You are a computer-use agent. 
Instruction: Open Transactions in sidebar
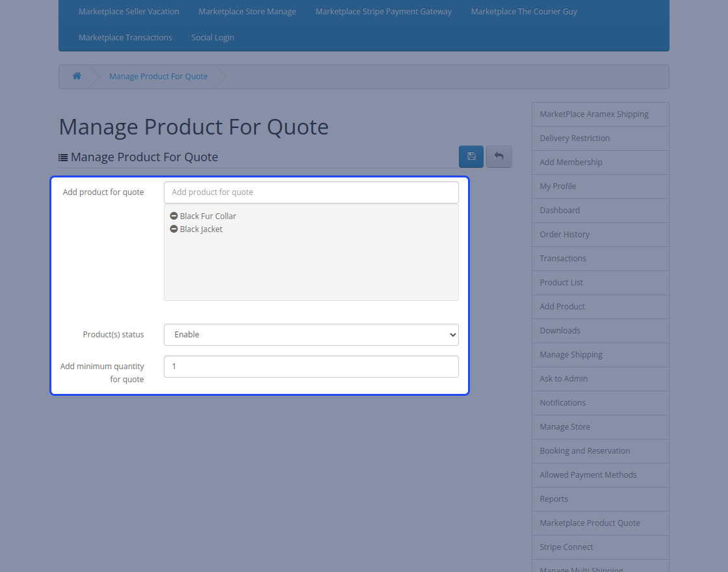tap(601, 259)
